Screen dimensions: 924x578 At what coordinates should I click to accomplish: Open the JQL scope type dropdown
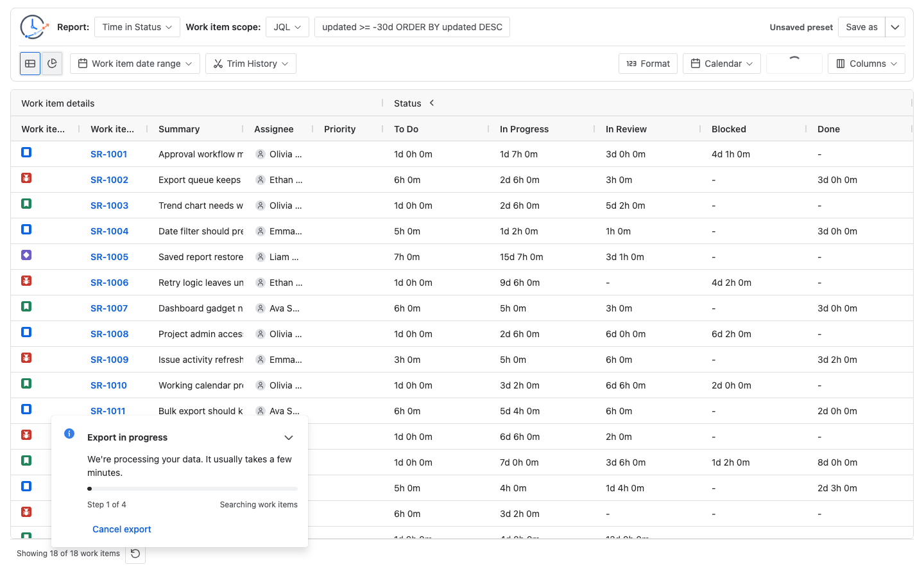point(287,27)
